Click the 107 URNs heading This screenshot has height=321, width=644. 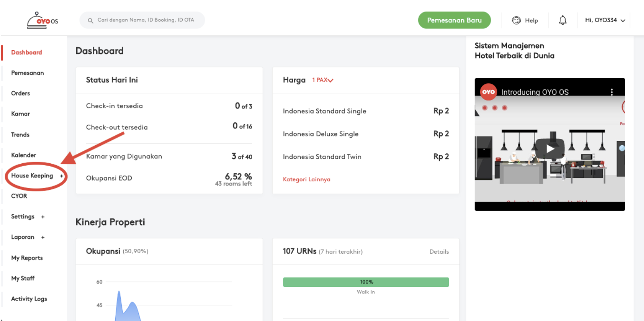300,251
